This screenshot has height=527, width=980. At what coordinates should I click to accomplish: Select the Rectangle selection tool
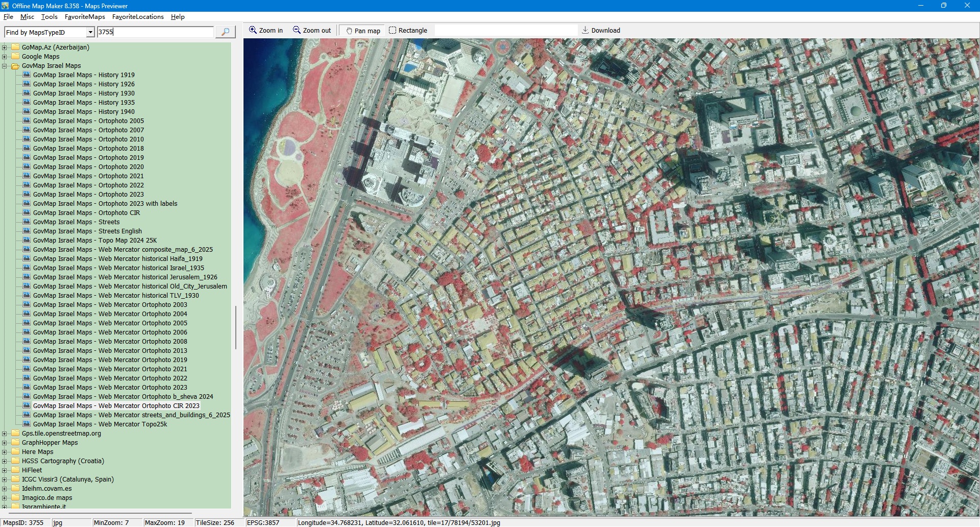pyautogui.click(x=392, y=30)
